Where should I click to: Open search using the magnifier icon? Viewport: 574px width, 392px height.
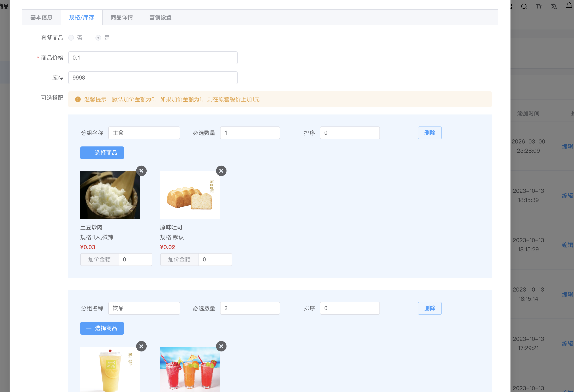pos(524,6)
